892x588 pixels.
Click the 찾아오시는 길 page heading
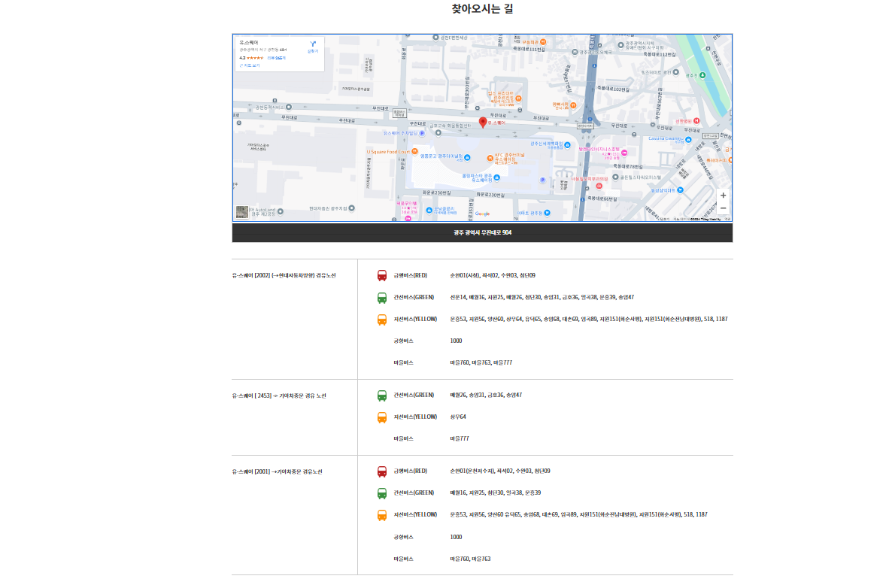coord(482,8)
